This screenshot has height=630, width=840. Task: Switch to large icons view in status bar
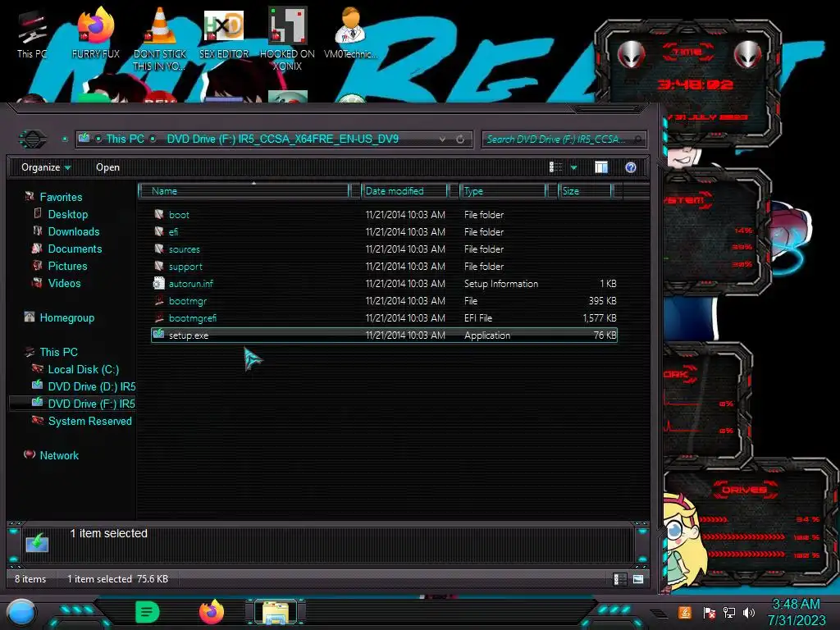[x=638, y=579]
